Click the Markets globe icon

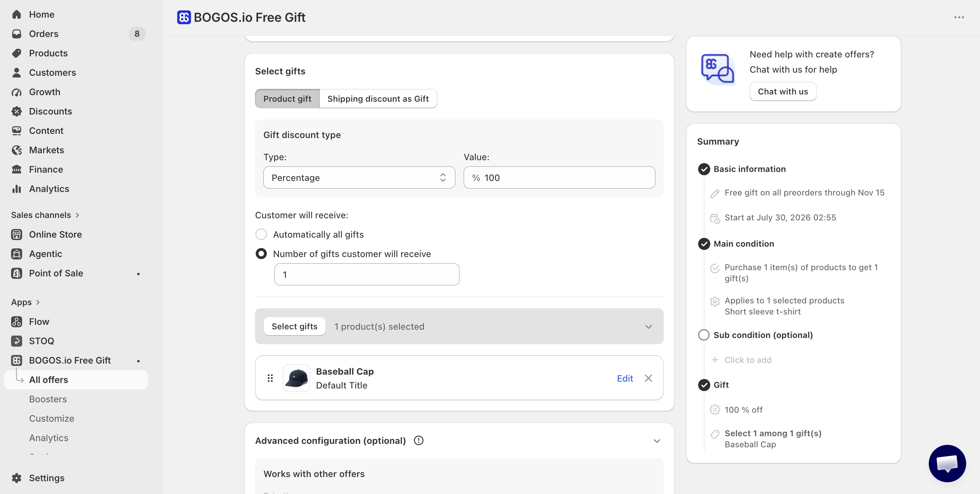point(16,150)
